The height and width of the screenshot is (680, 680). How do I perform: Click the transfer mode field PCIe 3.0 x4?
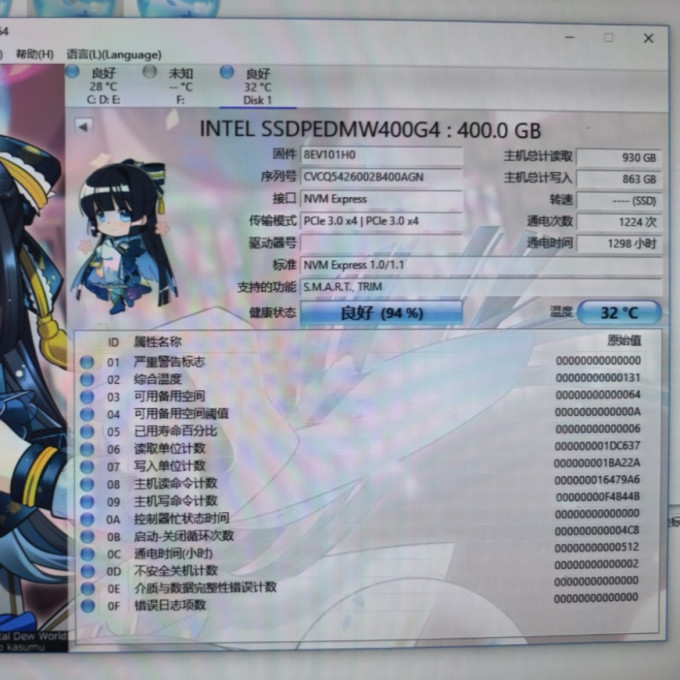[381, 221]
